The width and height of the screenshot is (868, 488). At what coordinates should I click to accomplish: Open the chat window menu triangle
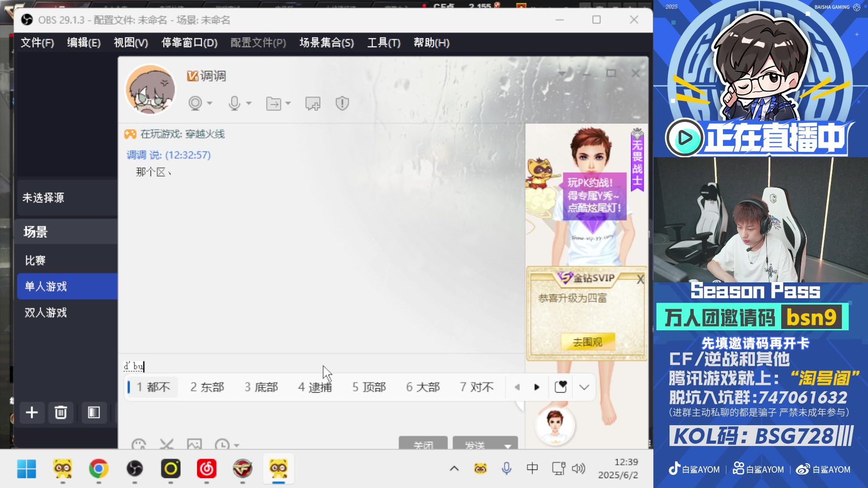click(562, 73)
